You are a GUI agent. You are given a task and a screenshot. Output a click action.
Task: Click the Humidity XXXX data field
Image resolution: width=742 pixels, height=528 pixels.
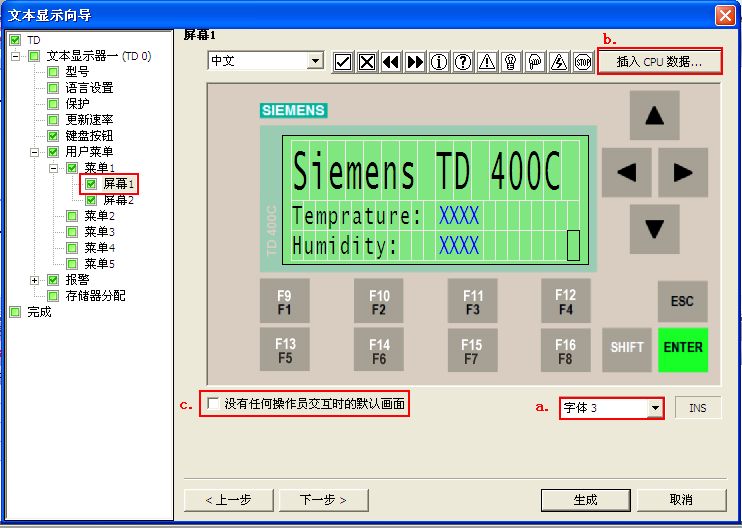tap(459, 246)
